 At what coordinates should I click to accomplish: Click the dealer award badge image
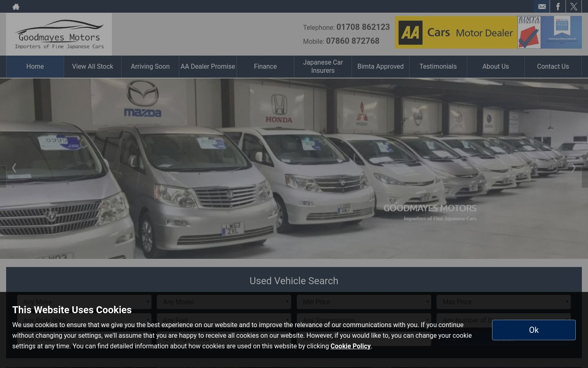pyautogui.click(x=561, y=32)
